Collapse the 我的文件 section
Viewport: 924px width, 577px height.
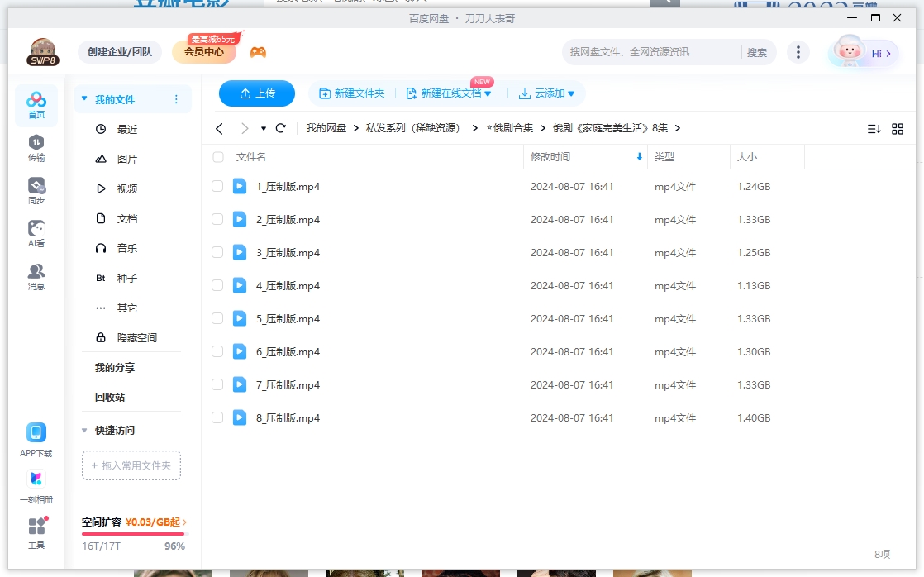tap(83, 98)
